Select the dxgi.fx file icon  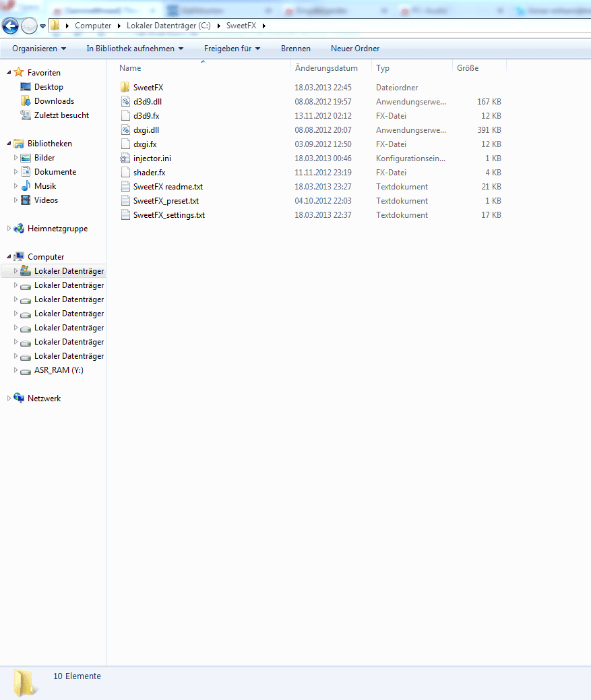(x=125, y=144)
